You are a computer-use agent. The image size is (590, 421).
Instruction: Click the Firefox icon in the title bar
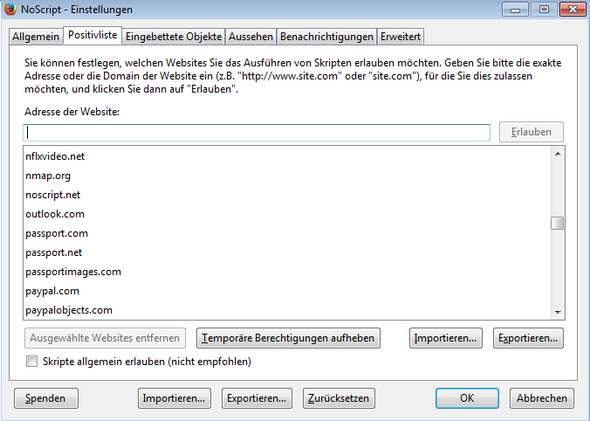[x=10, y=9]
